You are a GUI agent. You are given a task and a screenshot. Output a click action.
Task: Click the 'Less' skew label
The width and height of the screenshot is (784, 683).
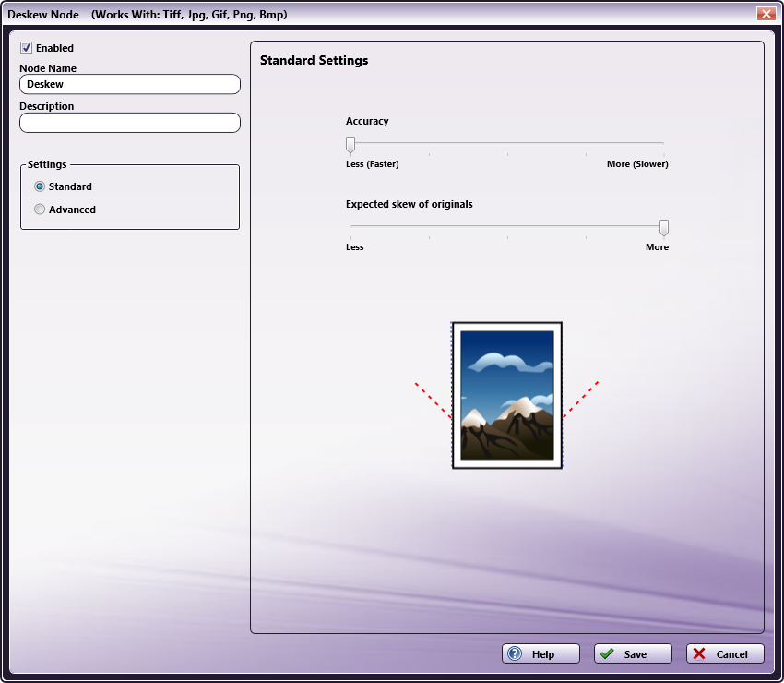[354, 247]
